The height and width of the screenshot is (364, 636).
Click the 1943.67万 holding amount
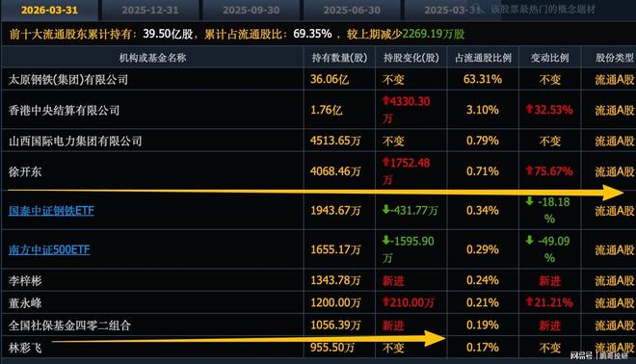tap(335, 210)
